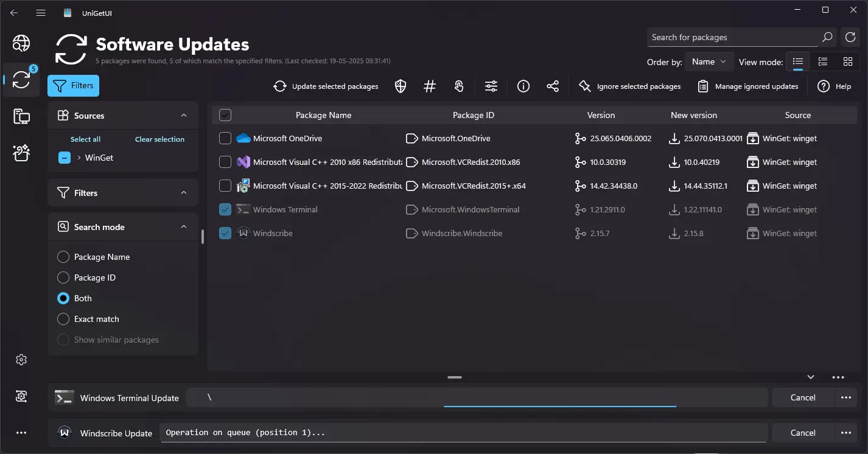The image size is (868, 454).
Task: Go back with the title bar arrow
Action: click(x=14, y=13)
